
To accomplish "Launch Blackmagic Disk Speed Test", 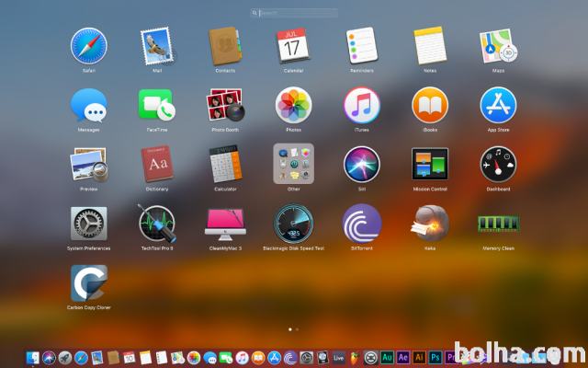I will tap(293, 224).
